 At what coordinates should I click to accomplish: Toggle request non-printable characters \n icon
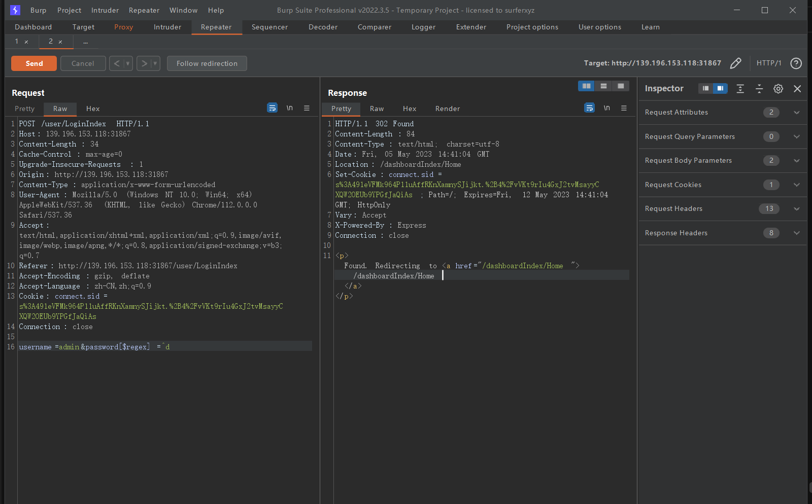[x=290, y=108]
